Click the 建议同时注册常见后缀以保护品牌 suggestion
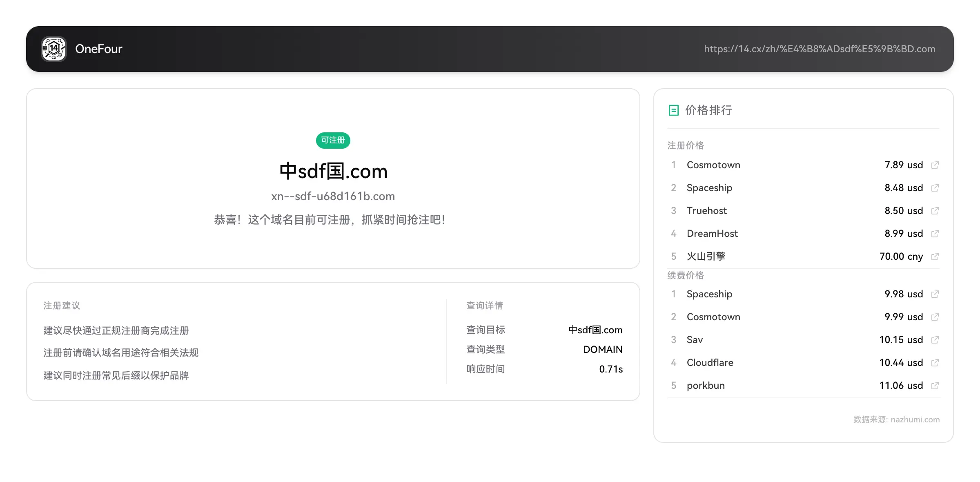The height and width of the screenshot is (482, 980). (x=116, y=375)
